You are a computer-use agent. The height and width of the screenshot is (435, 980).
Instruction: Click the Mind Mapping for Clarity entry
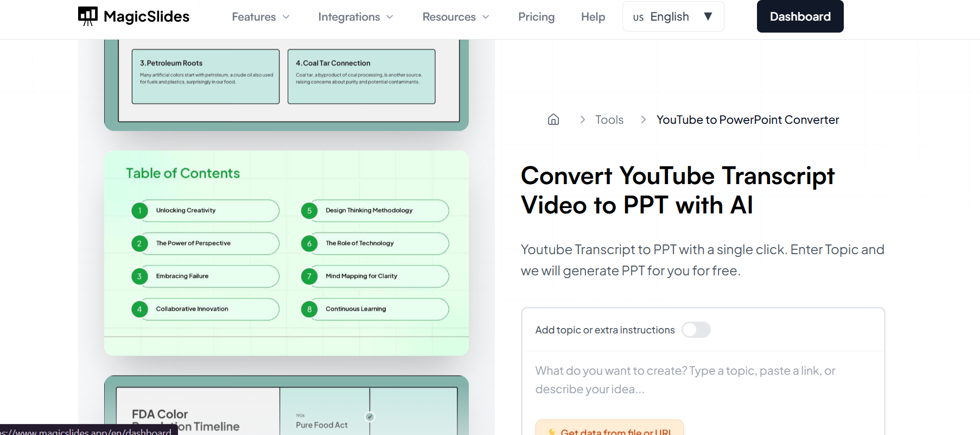[375, 276]
